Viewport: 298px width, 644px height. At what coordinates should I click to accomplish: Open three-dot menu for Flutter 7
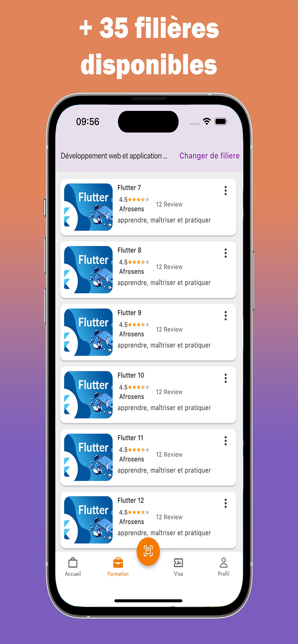click(225, 190)
